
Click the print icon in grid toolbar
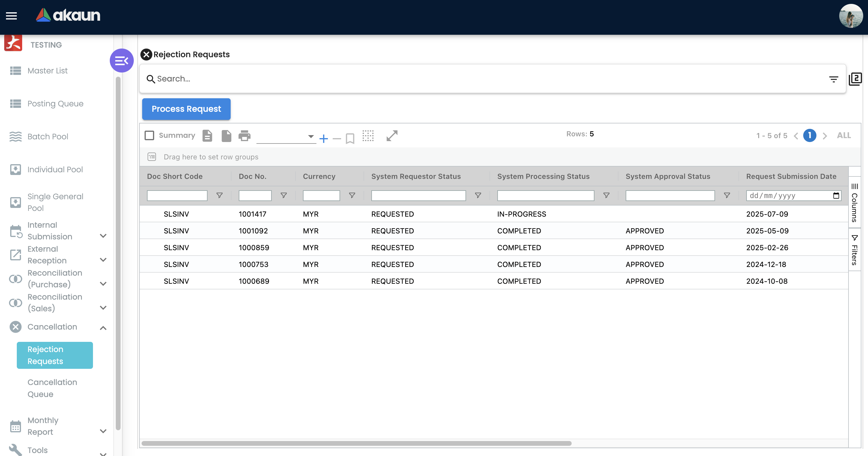244,136
